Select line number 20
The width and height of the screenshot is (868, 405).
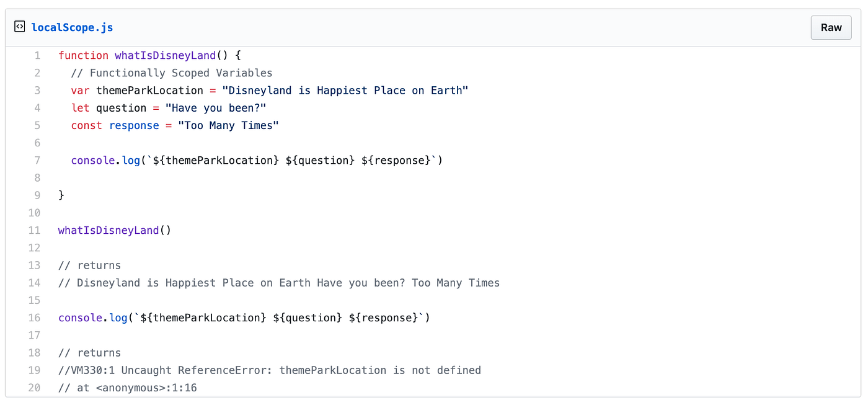[x=34, y=387]
